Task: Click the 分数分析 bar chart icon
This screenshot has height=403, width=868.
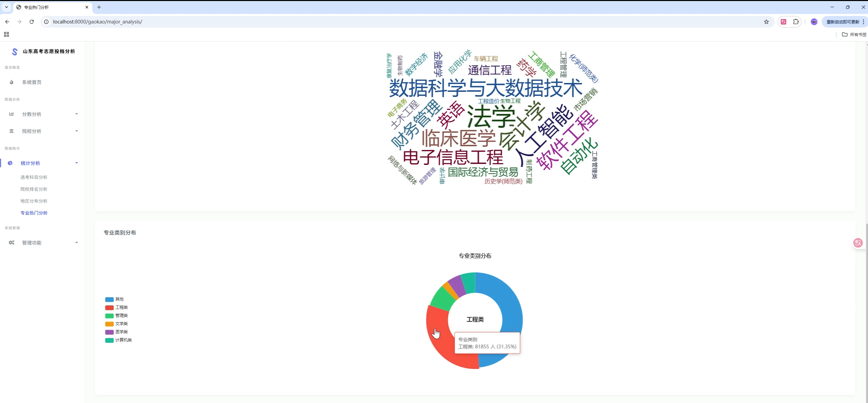Action: coord(12,114)
